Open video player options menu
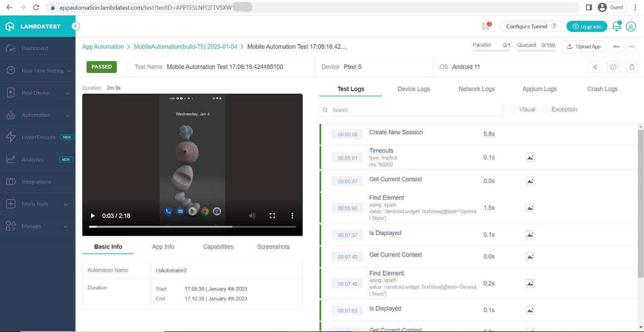This screenshot has width=644, height=332. tap(292, 216)
